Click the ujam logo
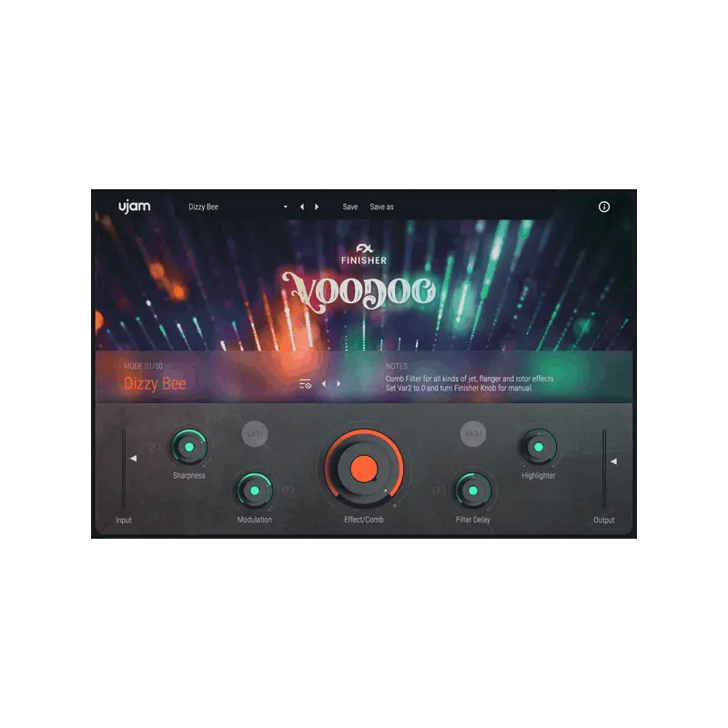Screen dimensions: 728x728 [x=134, y=207]
